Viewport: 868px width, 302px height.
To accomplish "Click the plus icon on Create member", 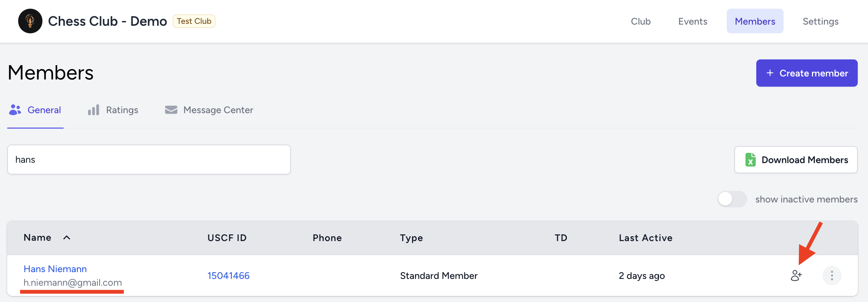I will coord(770,73).
